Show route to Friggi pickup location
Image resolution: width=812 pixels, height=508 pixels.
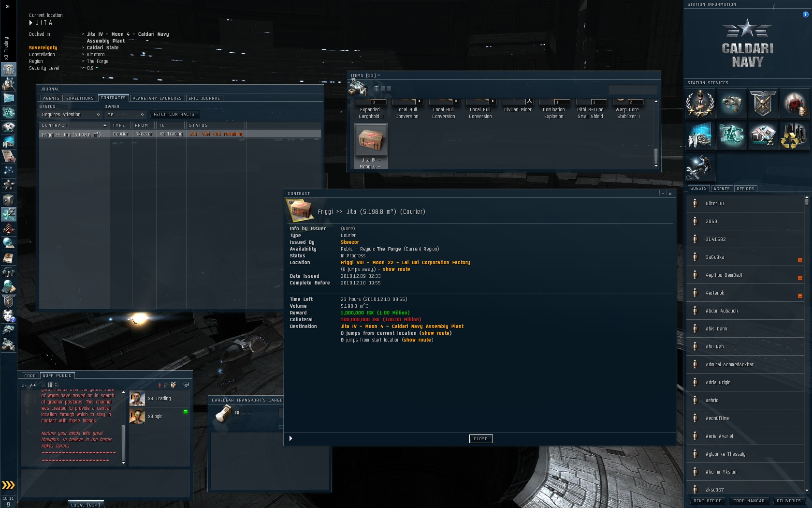coord(396,269)
